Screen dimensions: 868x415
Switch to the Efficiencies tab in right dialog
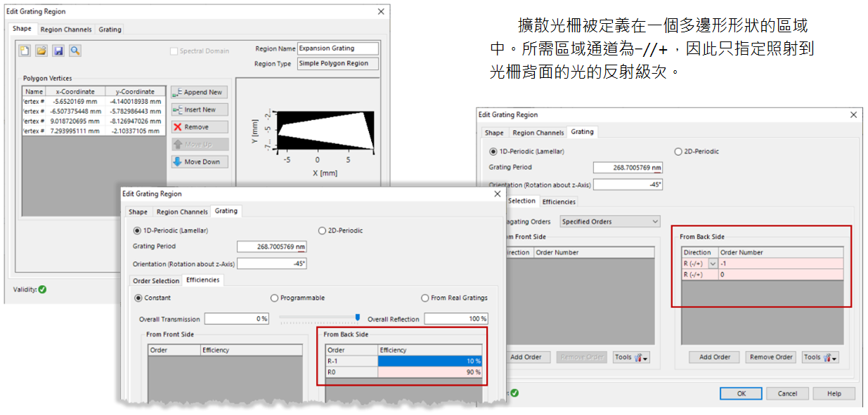[559, 202]
